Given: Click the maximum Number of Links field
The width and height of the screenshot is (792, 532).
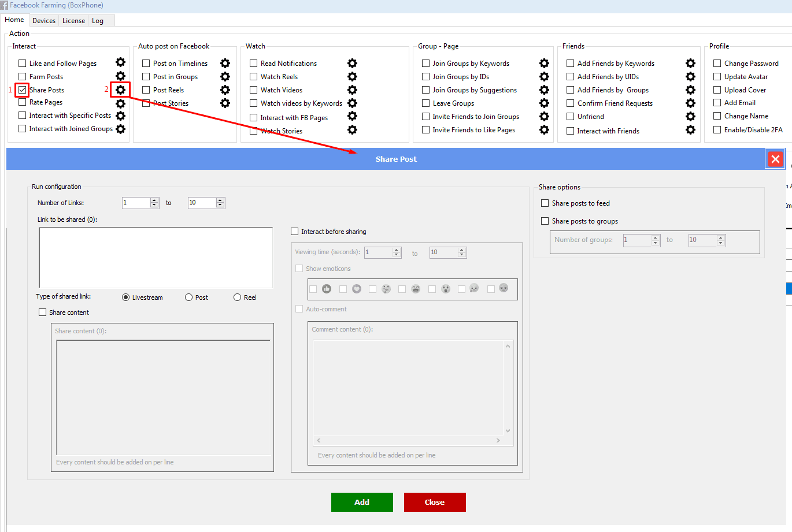Looking at the screenshot, I should click(202, 202).
